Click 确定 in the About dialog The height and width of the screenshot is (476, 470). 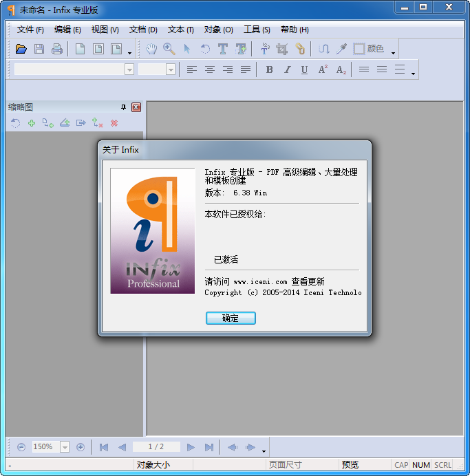point(231,318)
